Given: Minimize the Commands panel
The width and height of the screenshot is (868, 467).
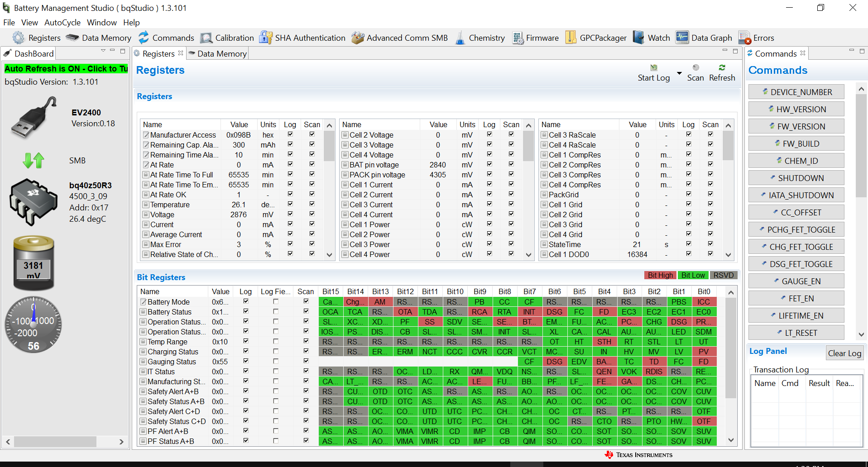Looking at the screenshot, I should tap(851, 50).
